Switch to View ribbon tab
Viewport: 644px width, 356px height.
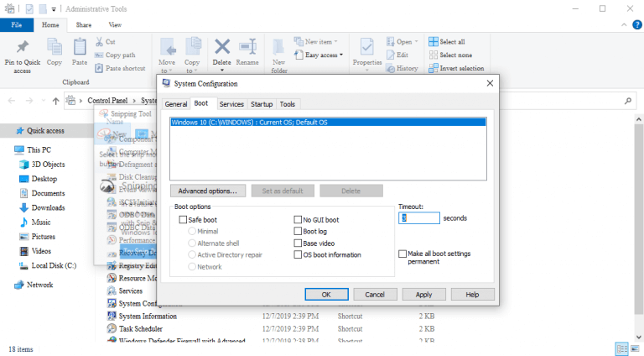point(115,24)
